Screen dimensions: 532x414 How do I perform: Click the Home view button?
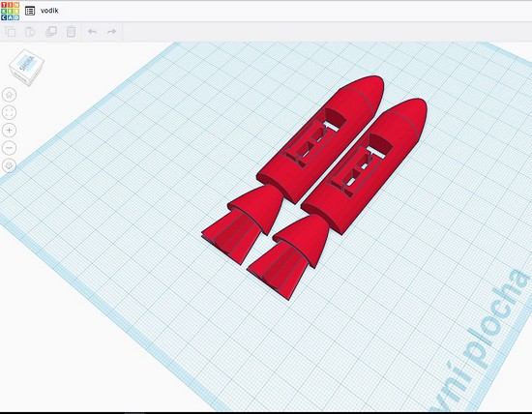click(9, 95)
